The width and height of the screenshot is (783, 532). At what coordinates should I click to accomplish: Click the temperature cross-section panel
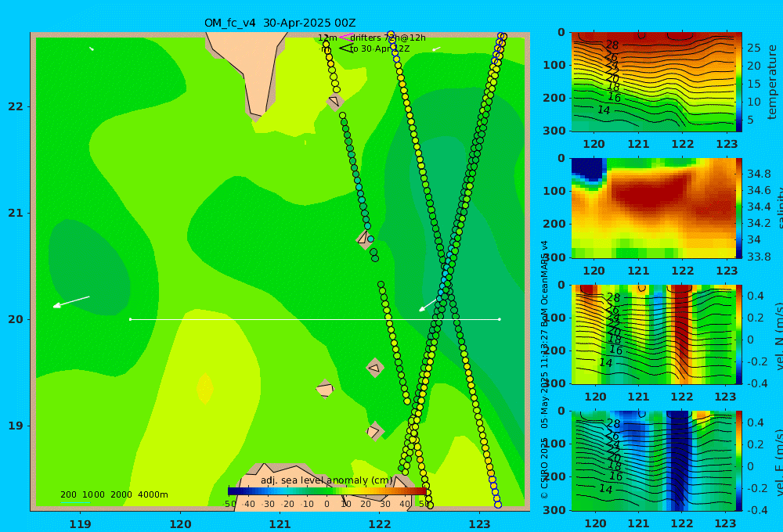[653, 82]
